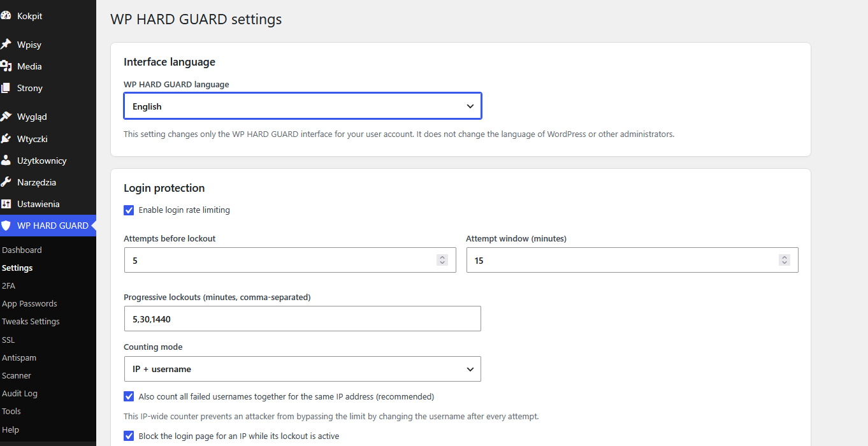Click the Progressive lockouts field label
Image resolution: width=868 pixels, height=446 pixels.
tap(217, 298)
